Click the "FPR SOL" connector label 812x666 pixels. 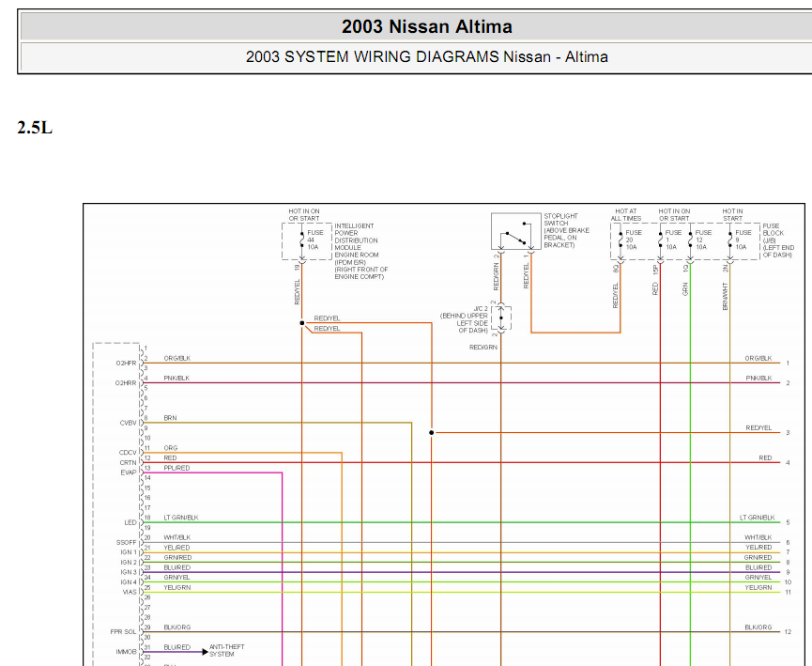123,632
